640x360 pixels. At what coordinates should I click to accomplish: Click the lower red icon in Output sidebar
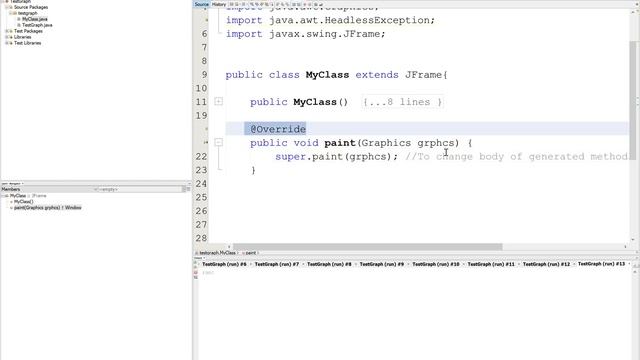tap(196, 277)
